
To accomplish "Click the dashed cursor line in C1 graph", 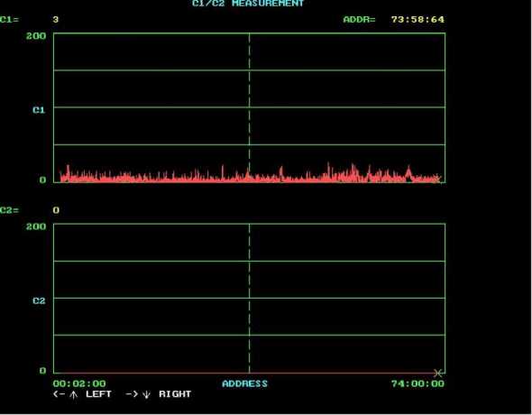I will pyautogui.click(x=249, y=102).
